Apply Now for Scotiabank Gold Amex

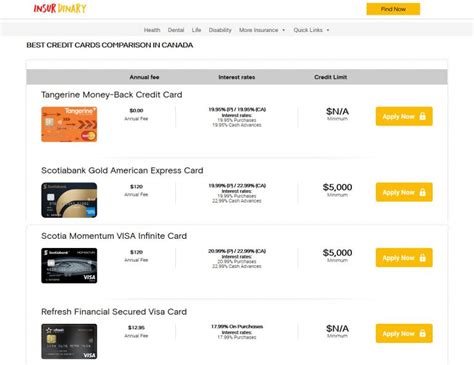404,192
